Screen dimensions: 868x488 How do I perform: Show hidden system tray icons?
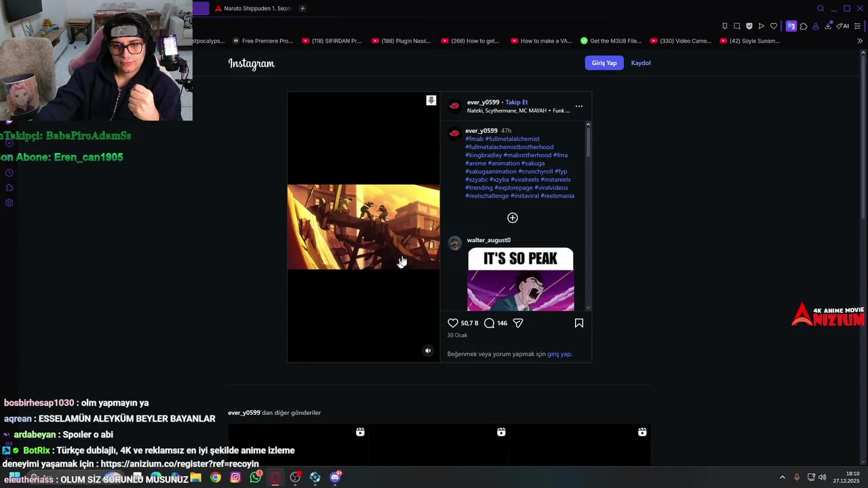coord(782,477)
